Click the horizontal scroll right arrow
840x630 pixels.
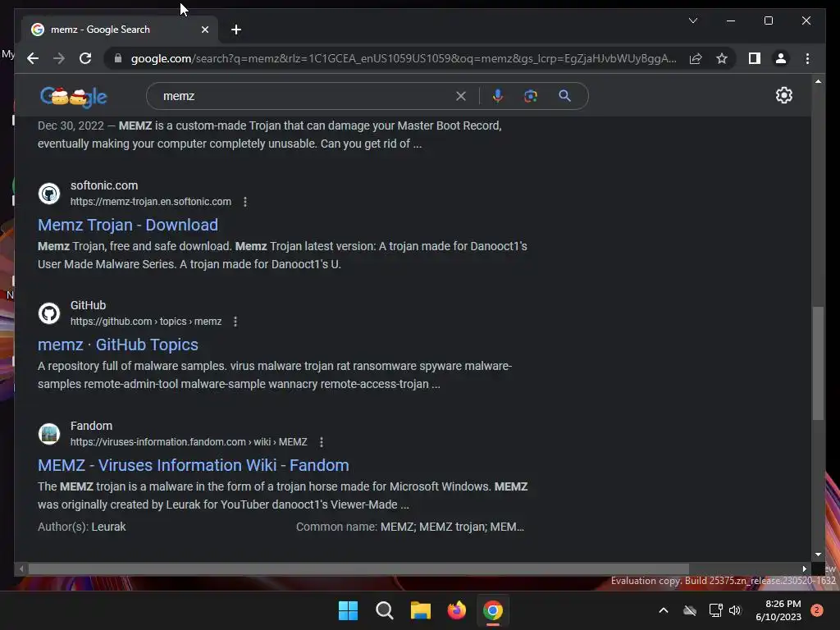(x=804, y=569)
